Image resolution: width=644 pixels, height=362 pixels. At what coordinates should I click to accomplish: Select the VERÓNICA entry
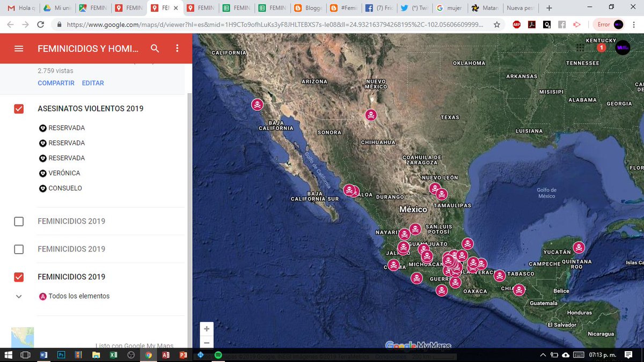(64, 173)
